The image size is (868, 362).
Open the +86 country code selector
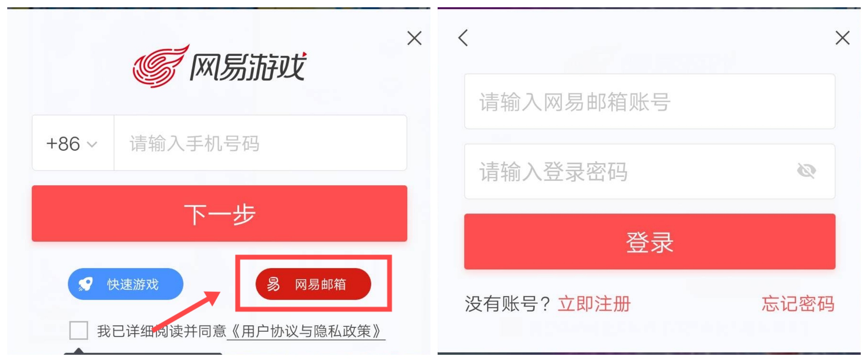point(63,144)
